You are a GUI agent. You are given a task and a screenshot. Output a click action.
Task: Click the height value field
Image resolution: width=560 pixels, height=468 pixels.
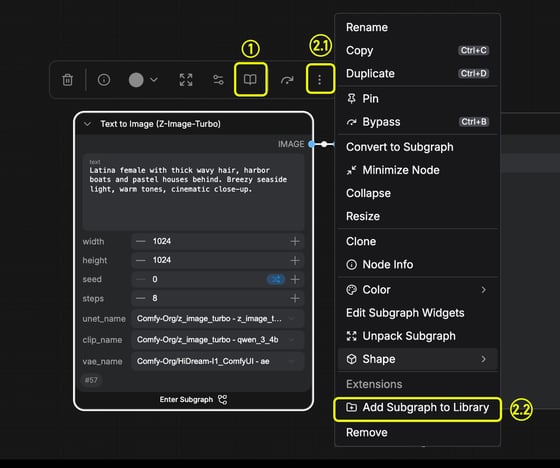click(x=218, y=260)
